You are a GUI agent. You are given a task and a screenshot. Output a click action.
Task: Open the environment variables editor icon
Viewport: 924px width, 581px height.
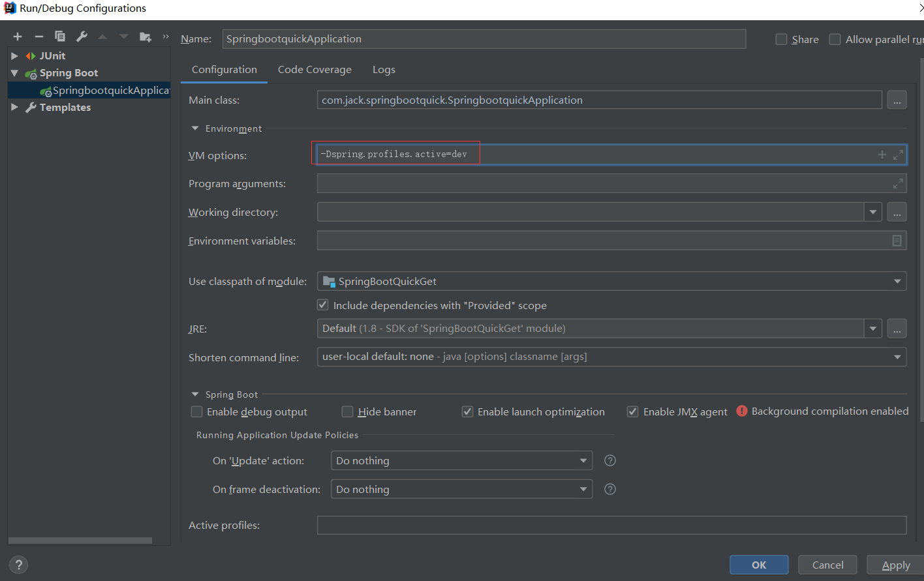[x=897, y=241]
